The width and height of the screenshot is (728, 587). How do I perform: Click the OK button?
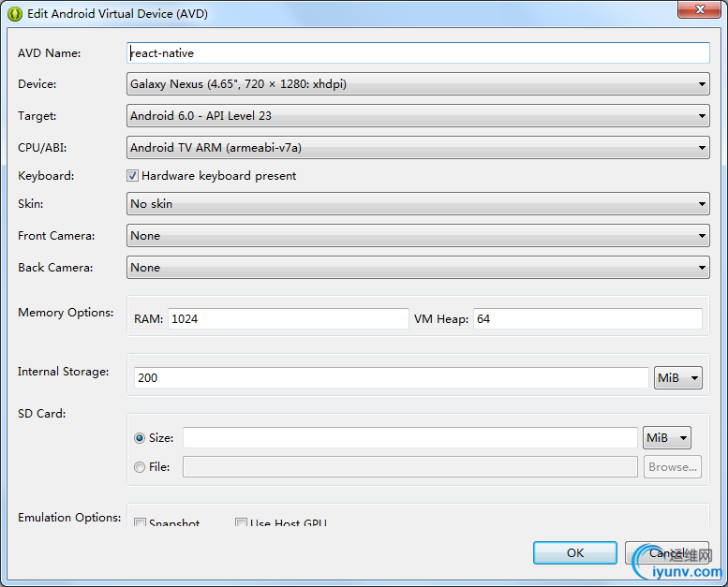click(x=574, y=552)
